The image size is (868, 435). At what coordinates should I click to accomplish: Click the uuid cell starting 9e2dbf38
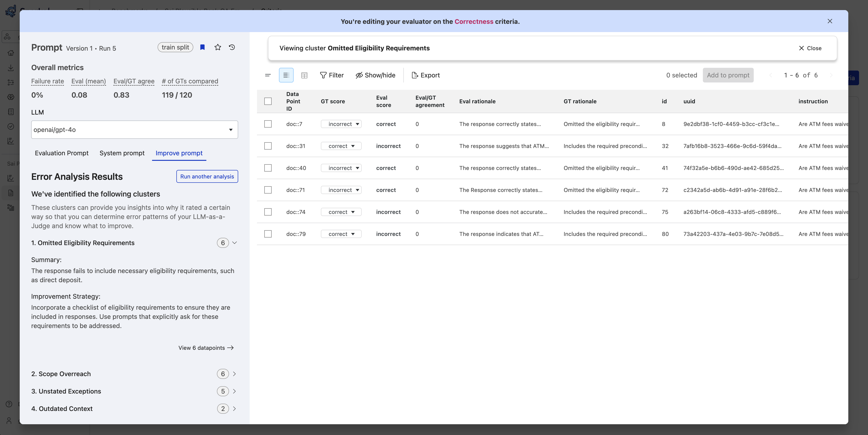[x=731, y=124]
